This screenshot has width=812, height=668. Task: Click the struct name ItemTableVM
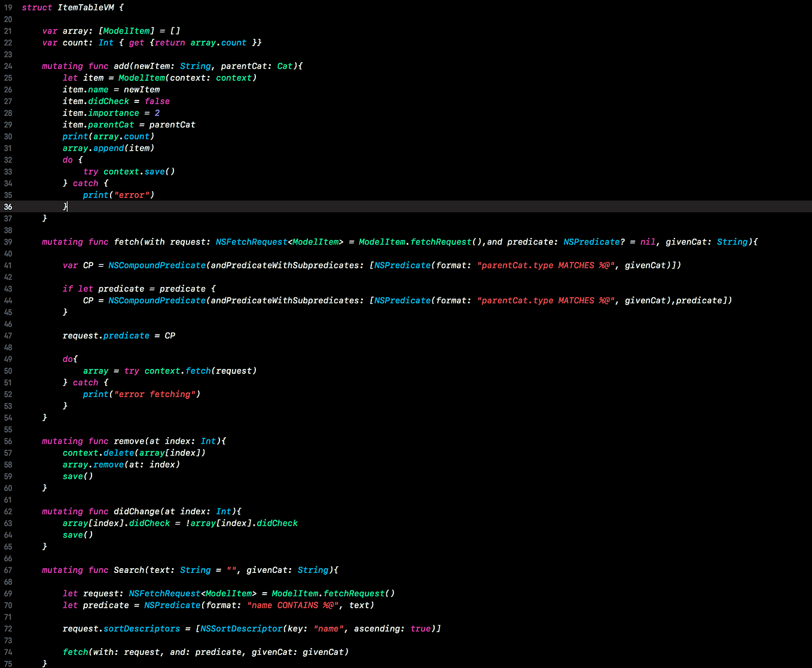coord(86,8)
